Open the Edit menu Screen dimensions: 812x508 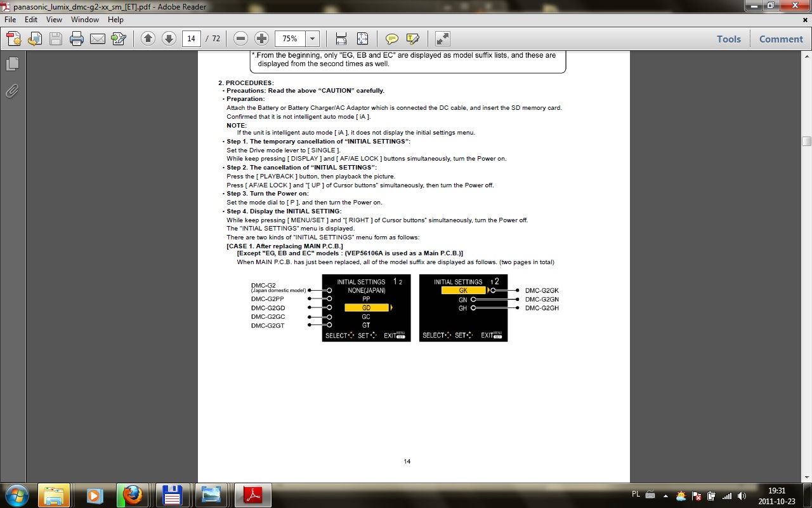pos(31,20)
